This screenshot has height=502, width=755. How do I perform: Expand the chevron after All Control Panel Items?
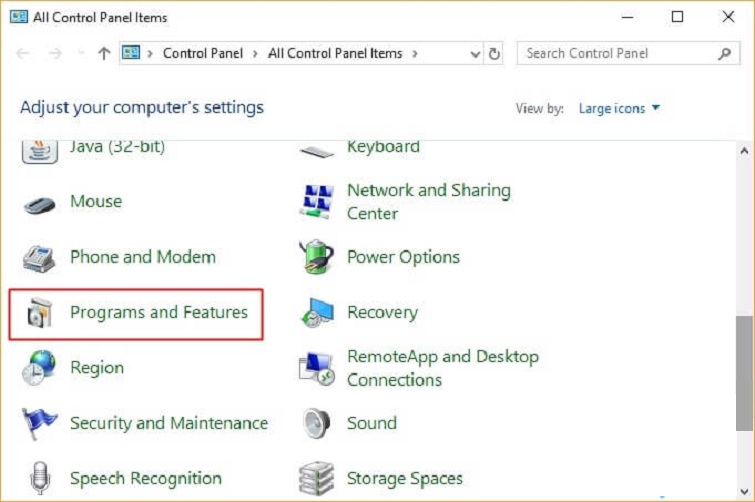click(x=414, y=54)
